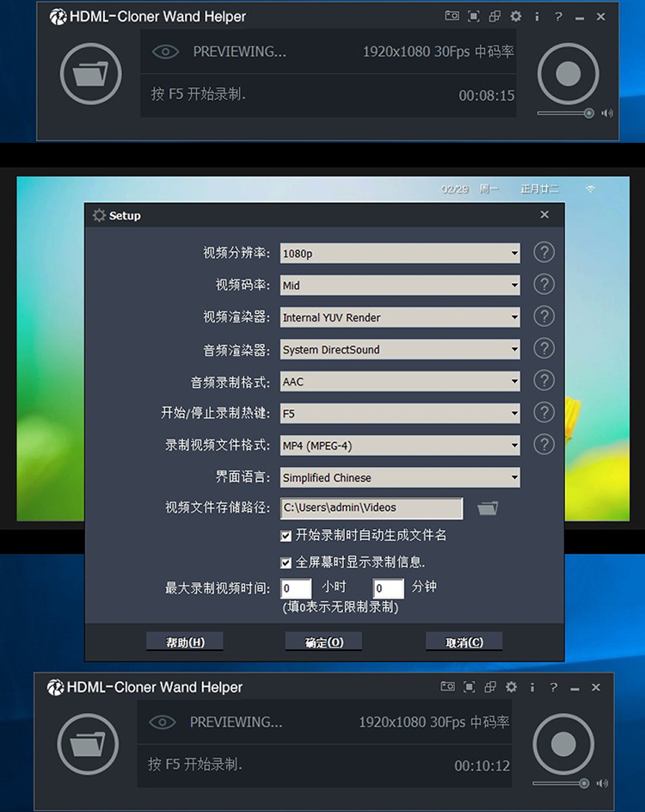Screen dimensions: 645x812
Task: Adjust volume slider in top Wand Helper window
Action: pos(565,113)
